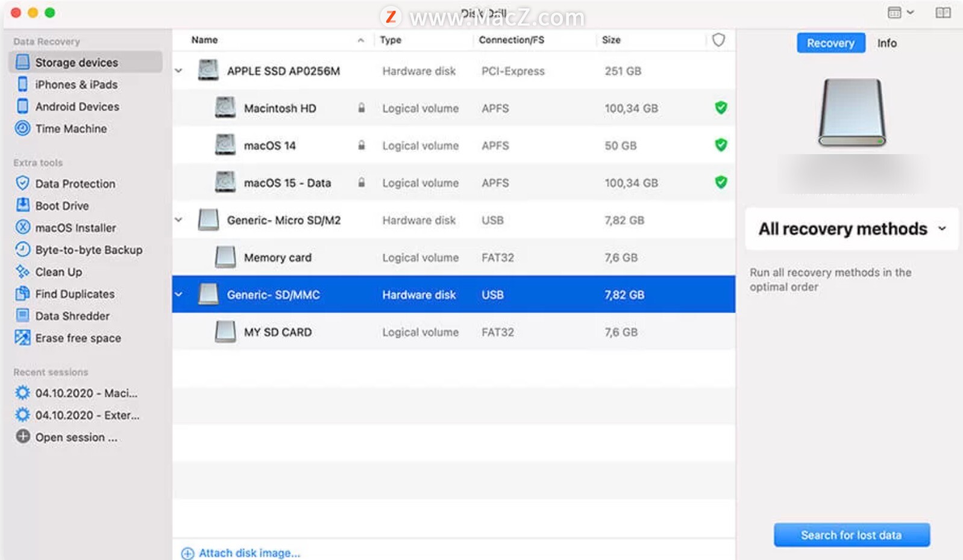The image size is (963, 560).
Task: Open Find Duplicates tool
Action: coord(74,294)
